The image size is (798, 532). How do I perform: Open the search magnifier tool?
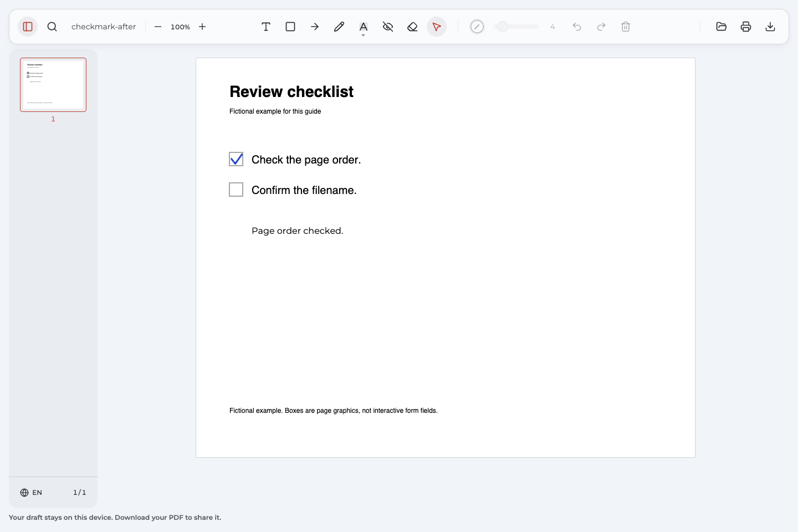52,27
